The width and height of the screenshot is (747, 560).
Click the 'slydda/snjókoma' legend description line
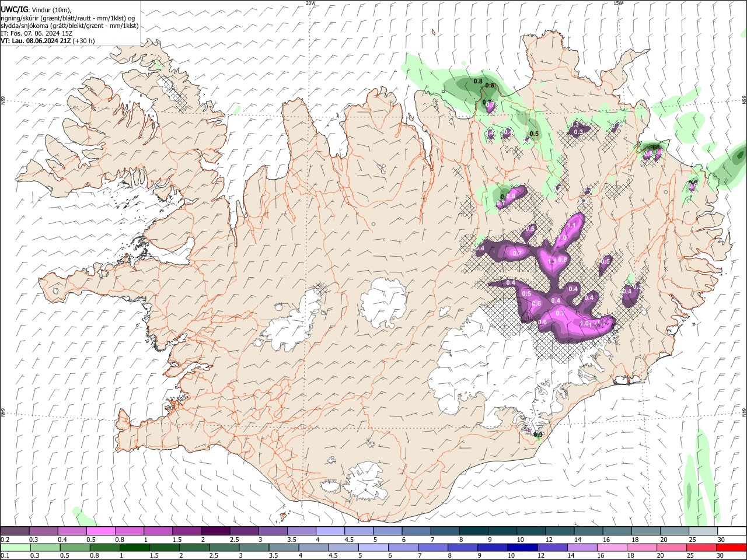coord(69,26)
